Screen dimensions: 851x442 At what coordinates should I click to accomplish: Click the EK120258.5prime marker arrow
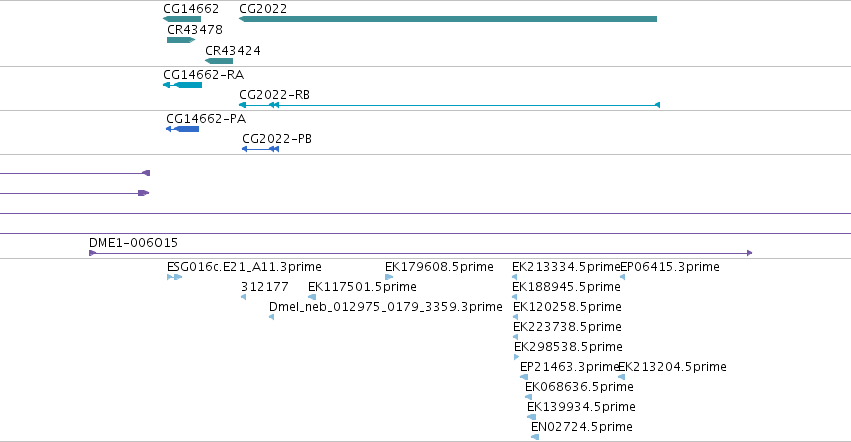tap(516, 317)
